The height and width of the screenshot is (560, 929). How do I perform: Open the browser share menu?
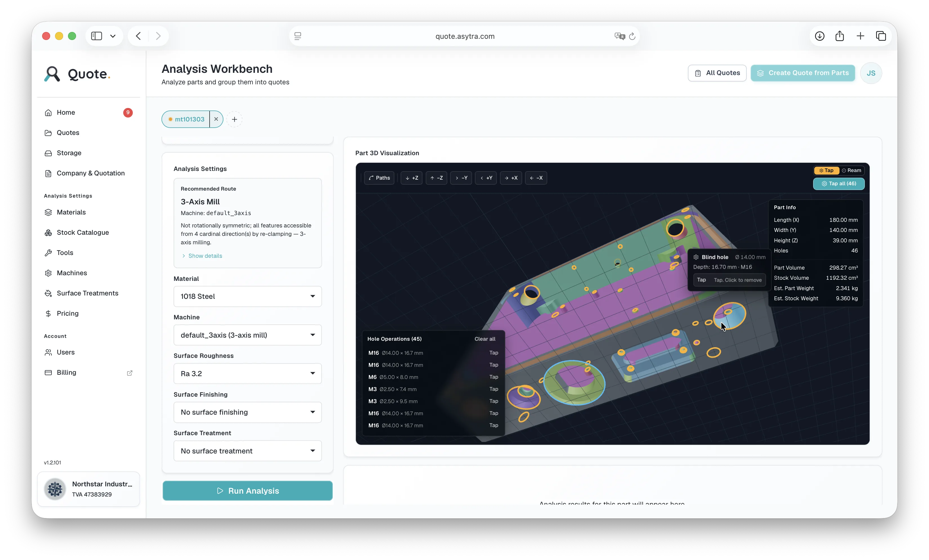tap(840, 36)
